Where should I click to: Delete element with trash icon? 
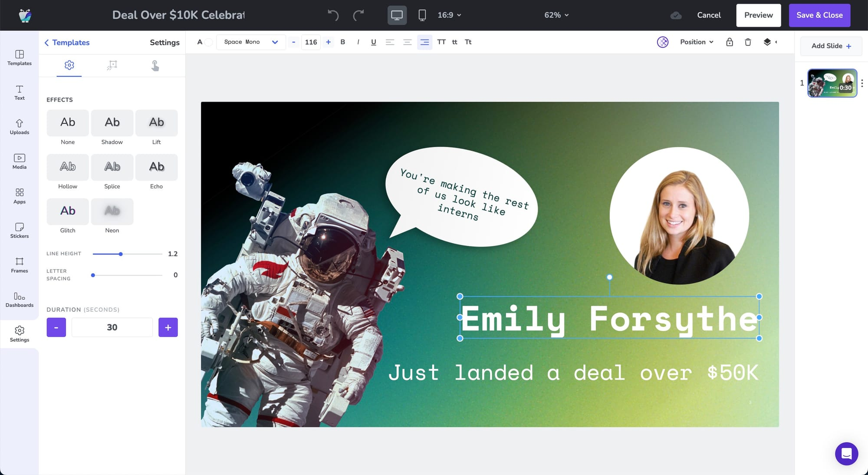[748, 42]
